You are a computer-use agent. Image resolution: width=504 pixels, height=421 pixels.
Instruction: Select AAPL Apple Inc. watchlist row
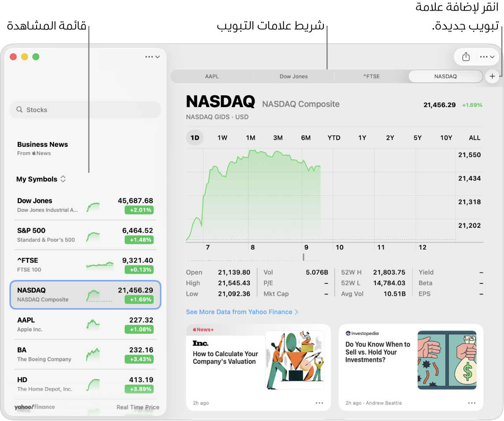click(x=85, y=325)
